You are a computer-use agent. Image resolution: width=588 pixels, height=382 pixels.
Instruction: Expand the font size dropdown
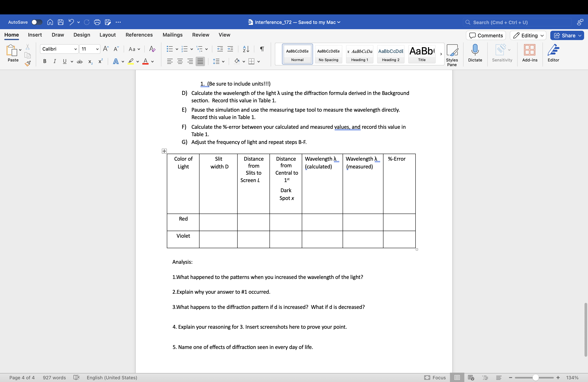click(x=97, y=49)
